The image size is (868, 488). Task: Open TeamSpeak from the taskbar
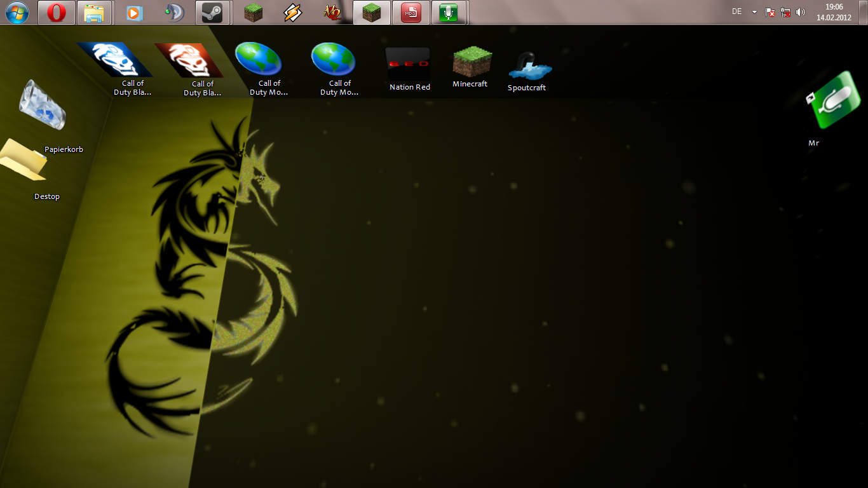[x=172, y=12]
